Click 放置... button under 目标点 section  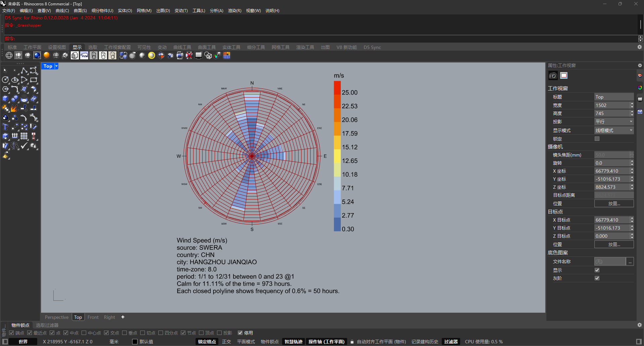[x=614, y=244]
